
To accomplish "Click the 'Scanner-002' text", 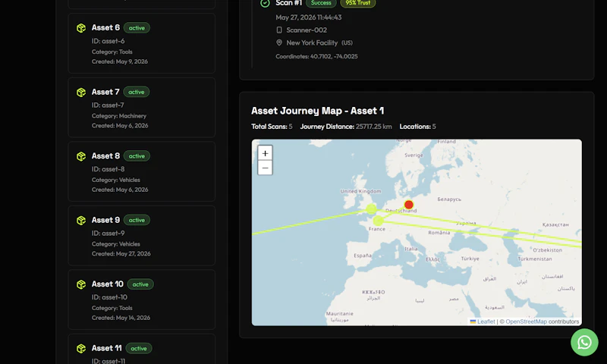I will tap(307, 30).
